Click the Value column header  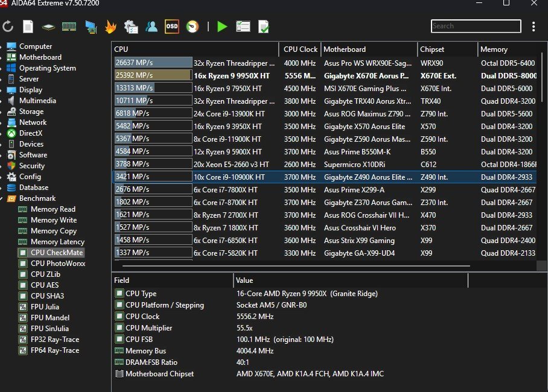pyautogui.click(x=351, y=280)
